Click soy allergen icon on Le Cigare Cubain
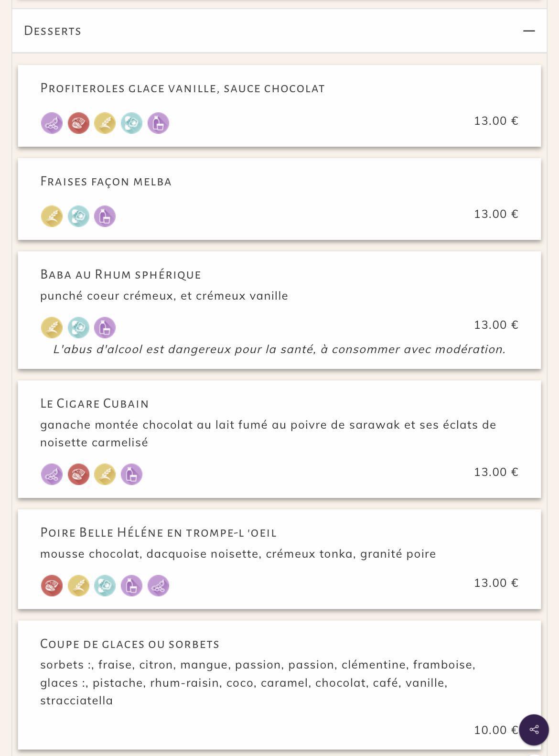Image resolution: width=559 pixels, height=756 pixels. pyautogui.click(x=52, y=475)
